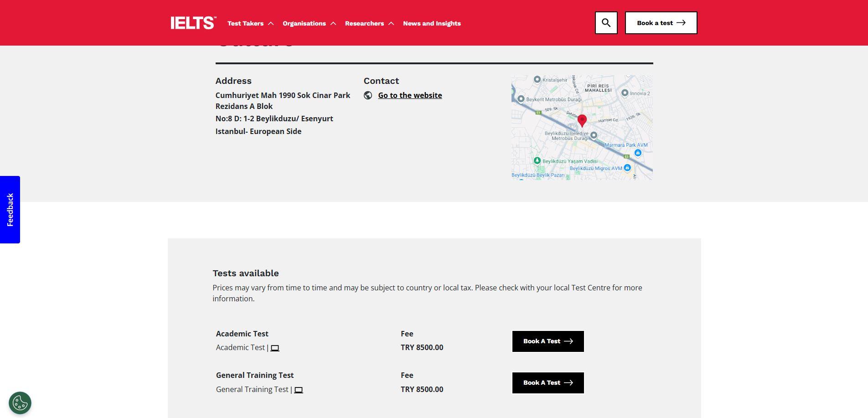Expand the Test Takers menu
Screen dimensions: 868x418
(x=250, y=23)
